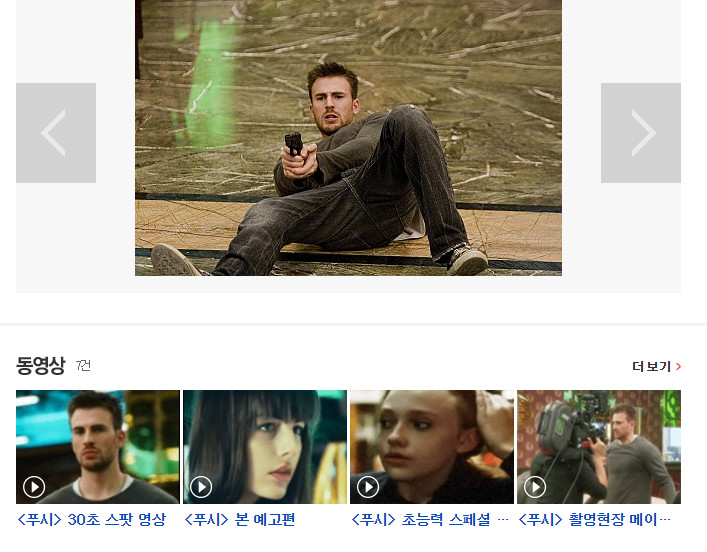Select the 초능력 스페셜 video thumbnail
Screen dimensions: 707x552
[x=432, y=446]
